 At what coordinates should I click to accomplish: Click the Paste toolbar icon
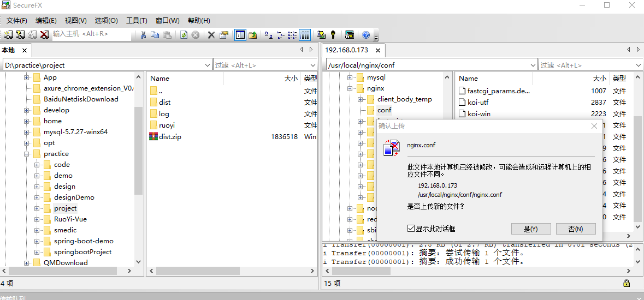point(167,35)
